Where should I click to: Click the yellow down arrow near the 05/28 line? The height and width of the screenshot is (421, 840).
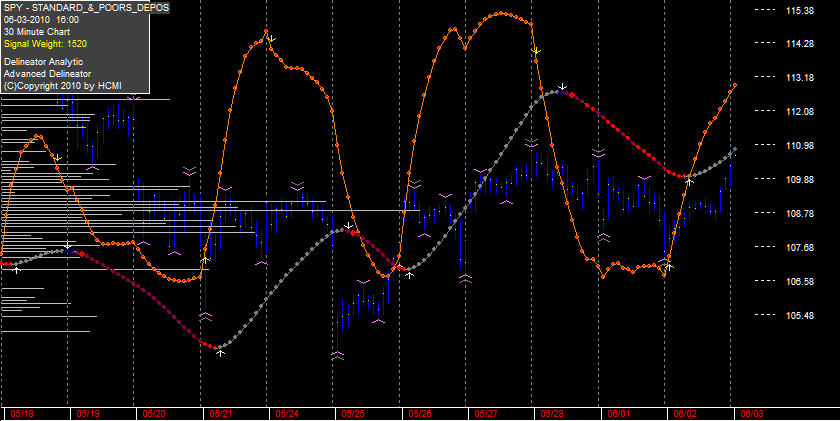click(x=537, y=51)
